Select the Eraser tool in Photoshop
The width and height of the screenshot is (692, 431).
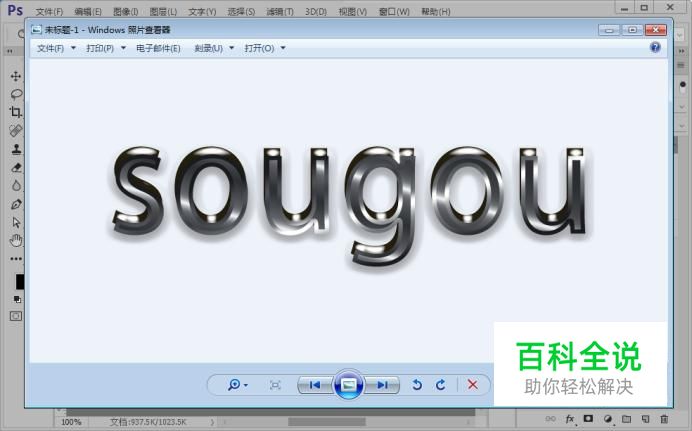click(16, 167)
